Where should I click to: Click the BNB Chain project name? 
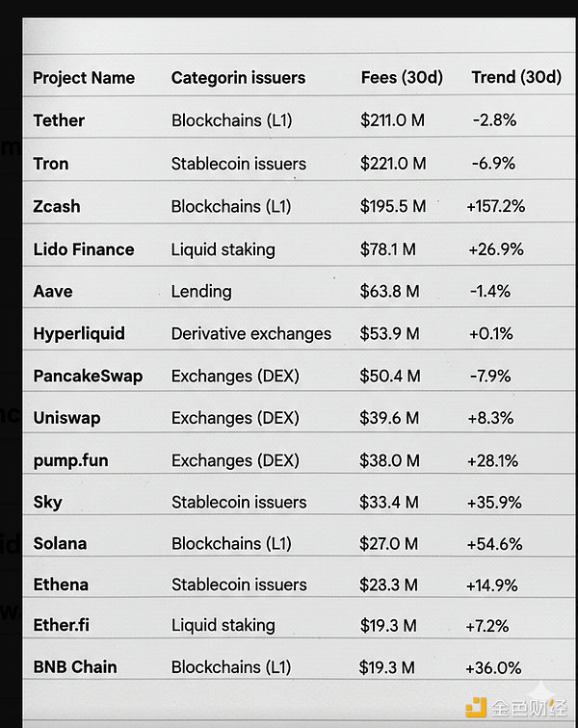75,666
